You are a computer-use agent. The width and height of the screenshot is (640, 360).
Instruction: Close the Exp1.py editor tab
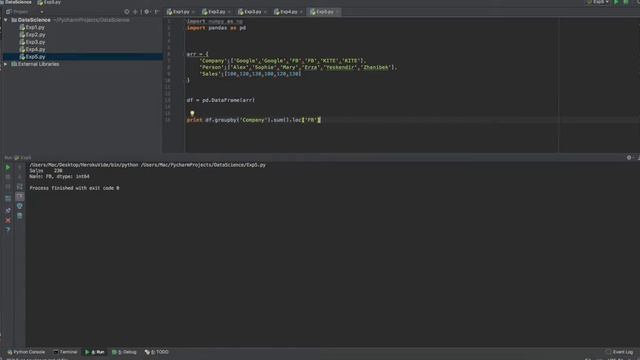pyautogui.click(x=193, y=12)
